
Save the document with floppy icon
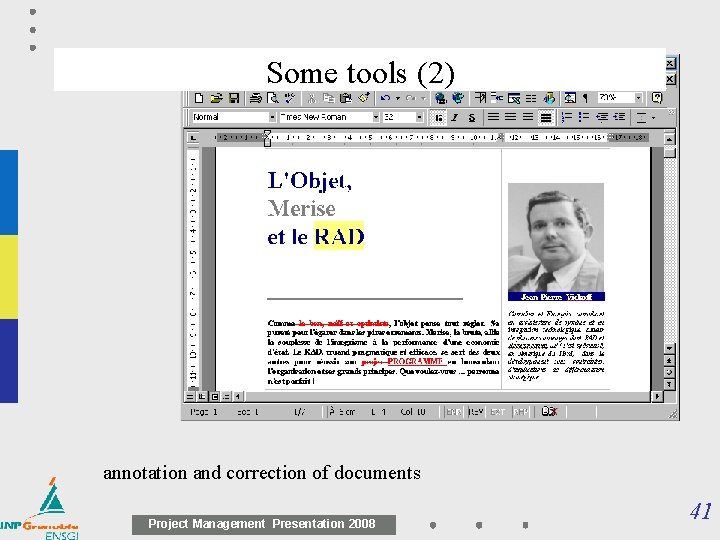click(234, 98)
